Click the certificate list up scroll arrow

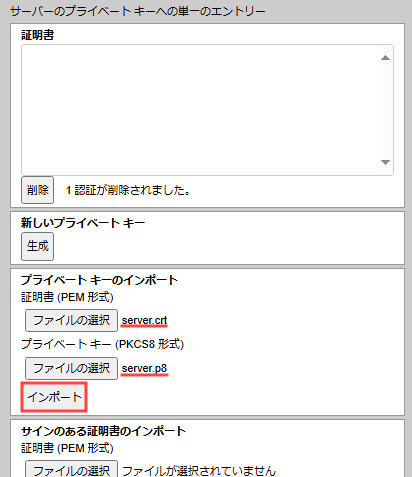[385, 58]
